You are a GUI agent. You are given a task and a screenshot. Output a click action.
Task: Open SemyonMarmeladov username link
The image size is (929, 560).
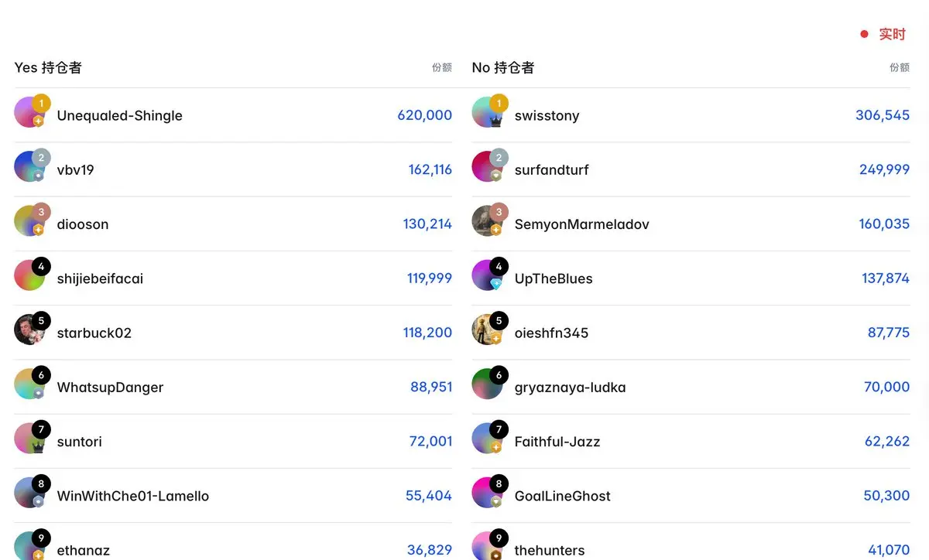click(x=582, y=224)
